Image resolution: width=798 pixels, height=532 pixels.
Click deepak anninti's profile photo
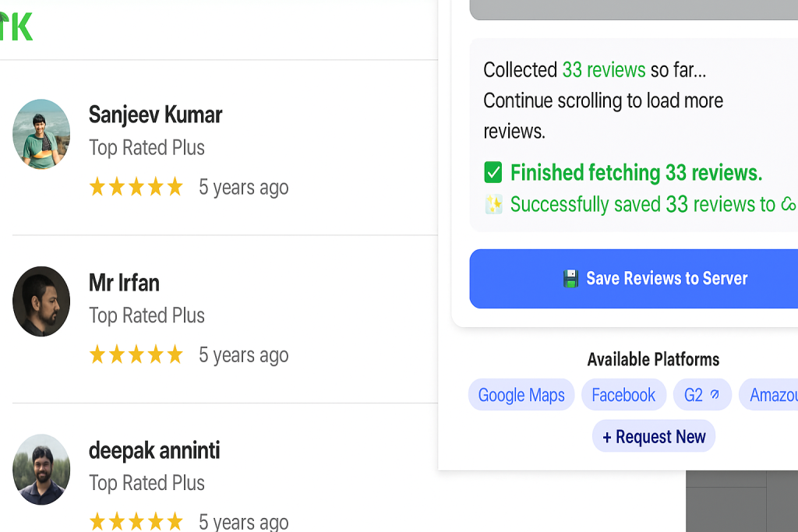click(x=41, y=469)
